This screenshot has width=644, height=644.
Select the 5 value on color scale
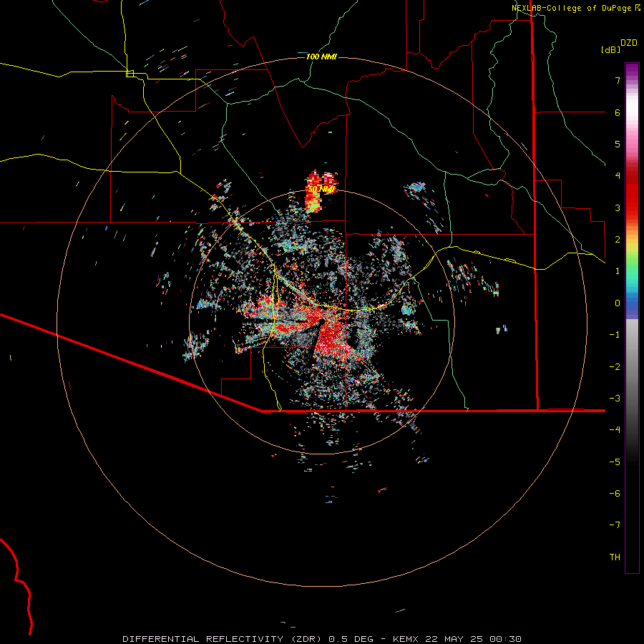pos(618,144)
